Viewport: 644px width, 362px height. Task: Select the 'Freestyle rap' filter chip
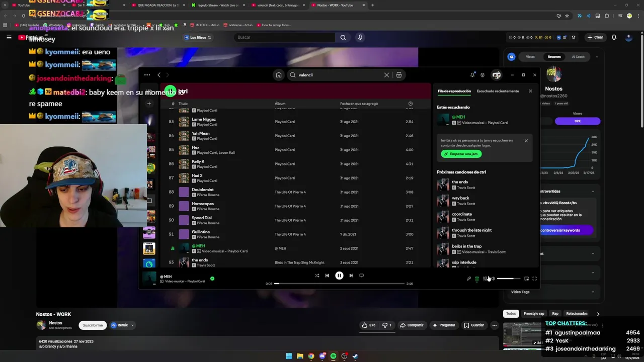(x=534, y=313)
